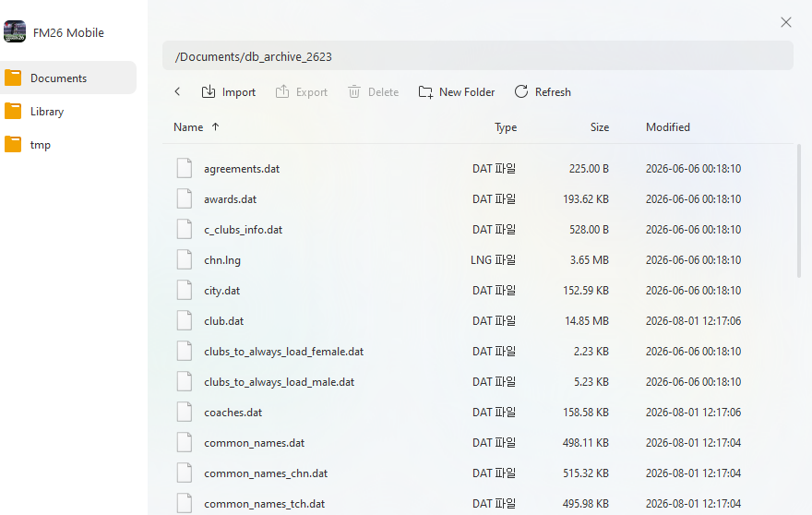Click the FM26 Mobile app icon

coord(15,31)
